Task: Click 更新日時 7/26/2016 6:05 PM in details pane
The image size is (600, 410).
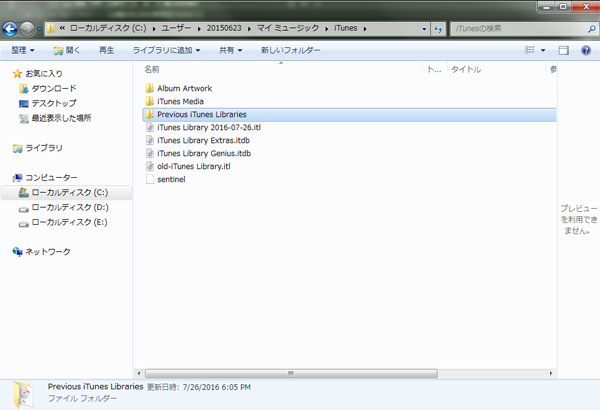Action: click(199, 387)
